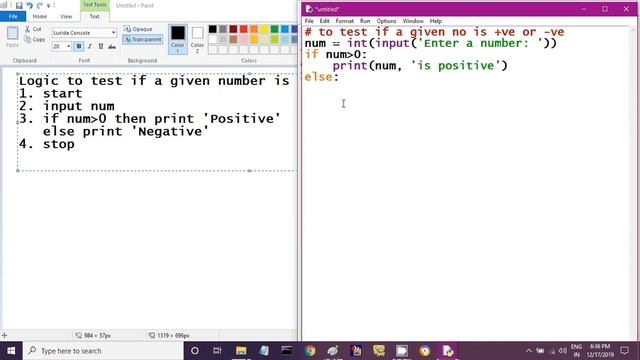Open the Edit menu in IDLE editor
The width and height of the screenshot is (640, 360).
click(324, 21)
